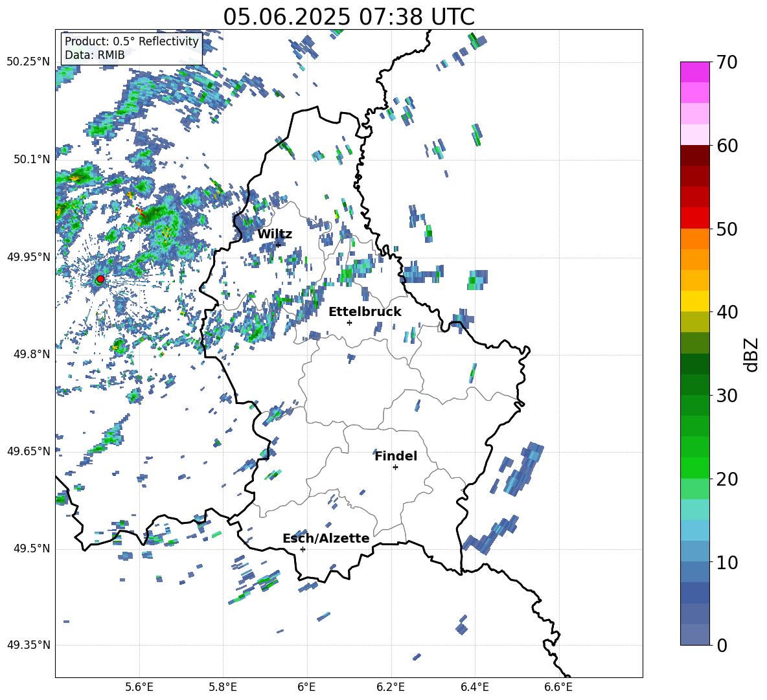Click the 5.6°E longitude label
The height and width of the screenshot is (700, 767).
click(139, 688)
